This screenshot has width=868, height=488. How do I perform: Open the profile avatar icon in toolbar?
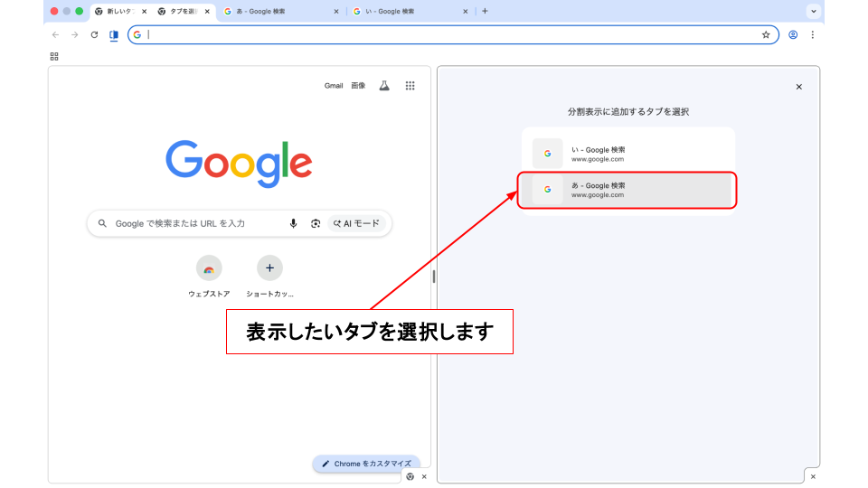[x=793, y=35]
